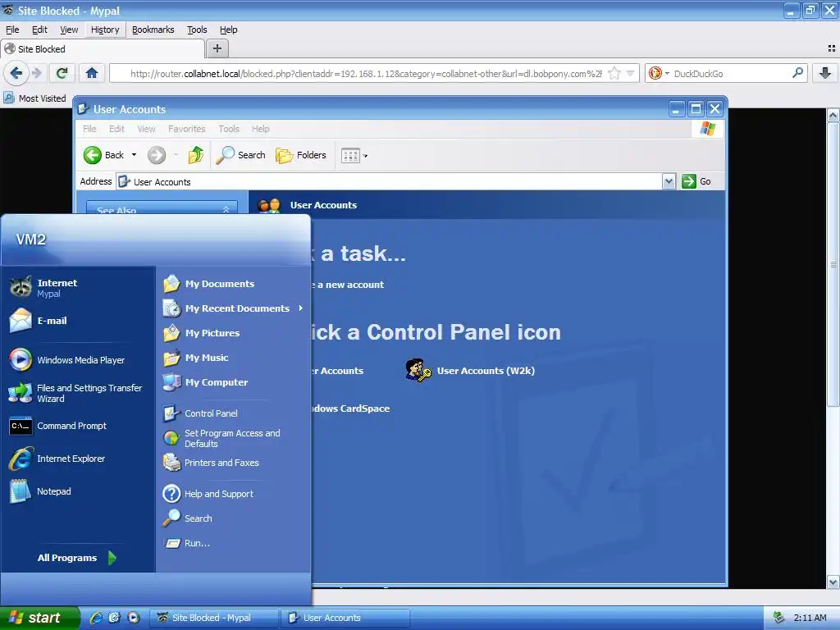Bookmark this page with the star icon
Screen dimensions: 840x630
coord(614,73)
